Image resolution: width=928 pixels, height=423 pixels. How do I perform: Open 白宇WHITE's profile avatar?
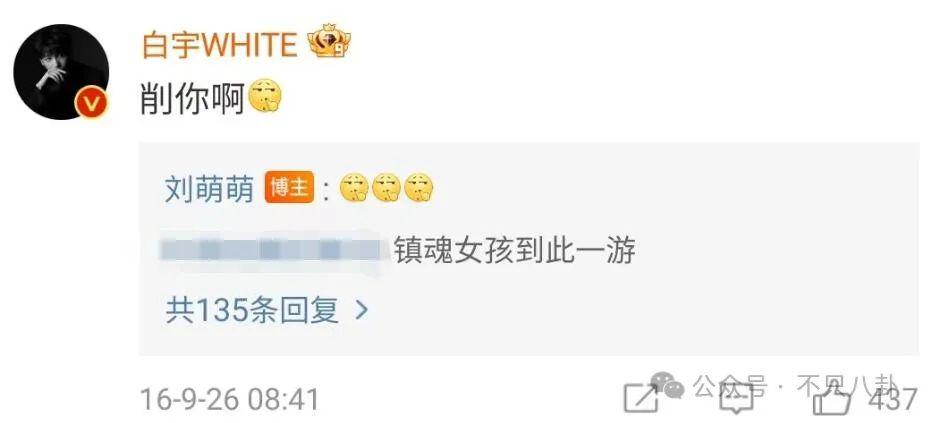tap(61, 72)
